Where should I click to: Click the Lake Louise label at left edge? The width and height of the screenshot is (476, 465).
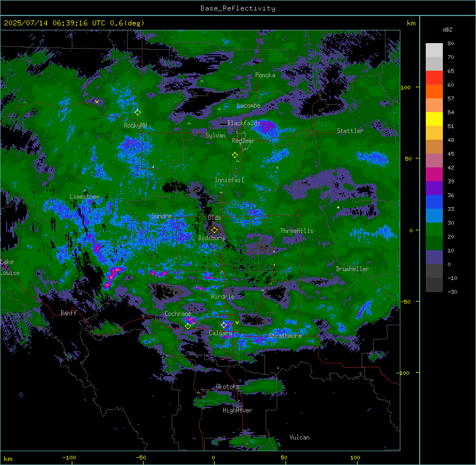tap(10, 267)
